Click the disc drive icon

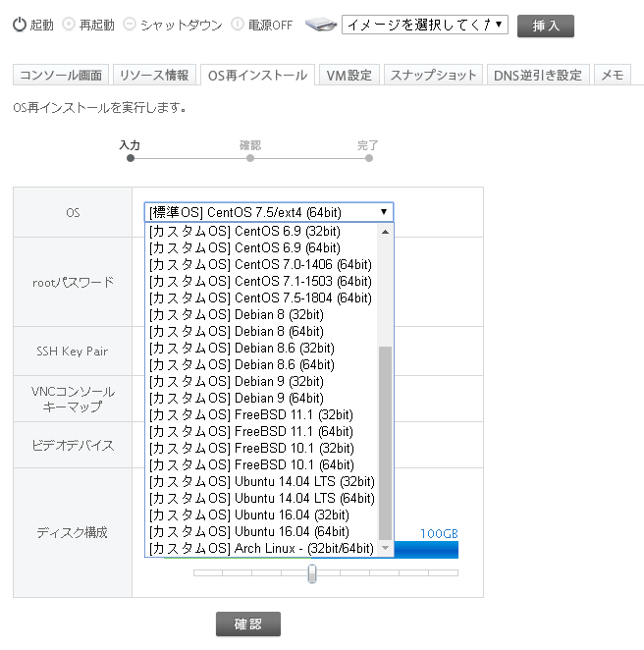point(321,25)
